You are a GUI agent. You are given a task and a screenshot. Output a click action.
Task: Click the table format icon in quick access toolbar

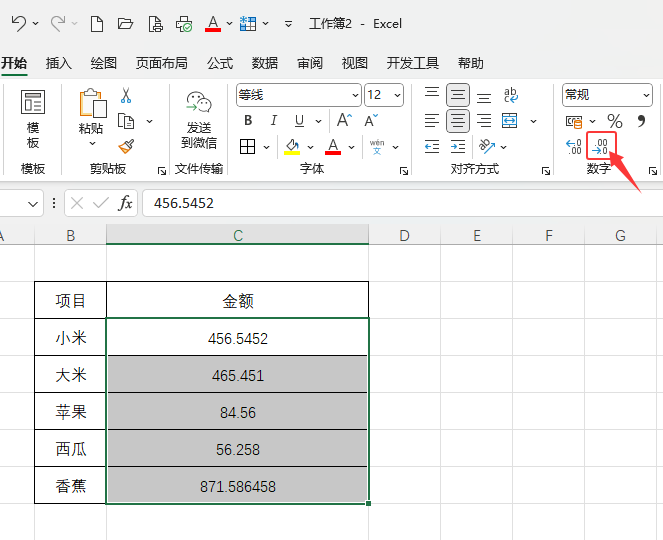[248, 24]
